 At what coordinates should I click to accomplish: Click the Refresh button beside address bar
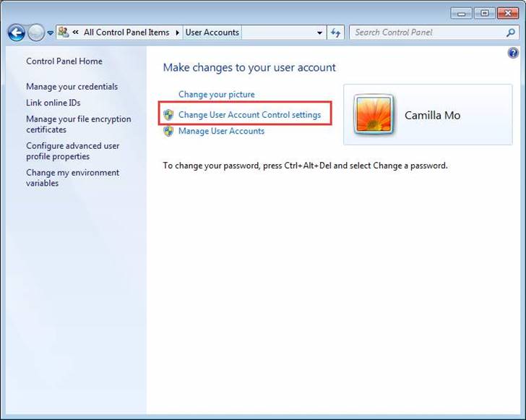(335, 33)
